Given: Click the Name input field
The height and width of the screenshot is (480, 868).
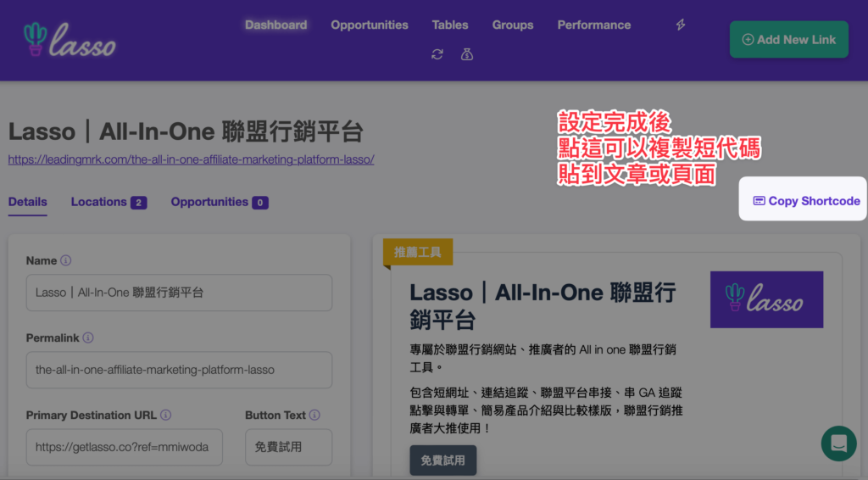Looking at the screenshot, I should pyautogui.click(x=179, y=293).
